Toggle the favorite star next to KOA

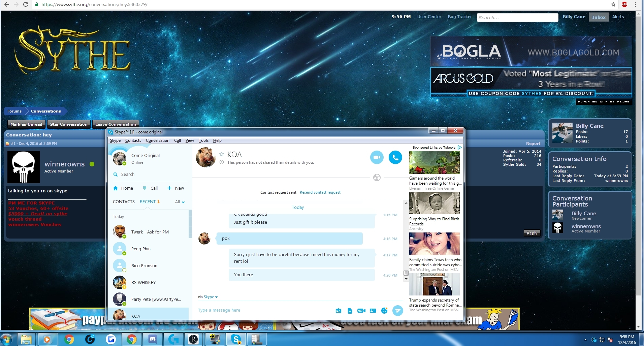click(x=222, y=154)
